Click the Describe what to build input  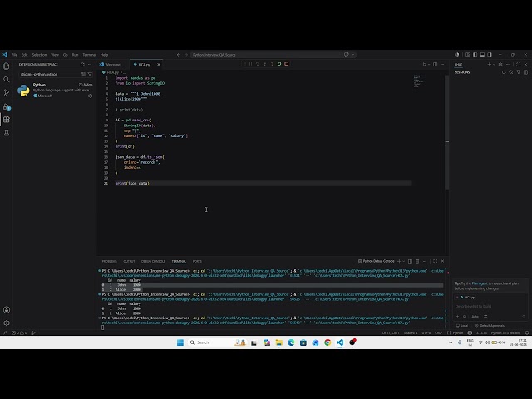tap(490, 307)
